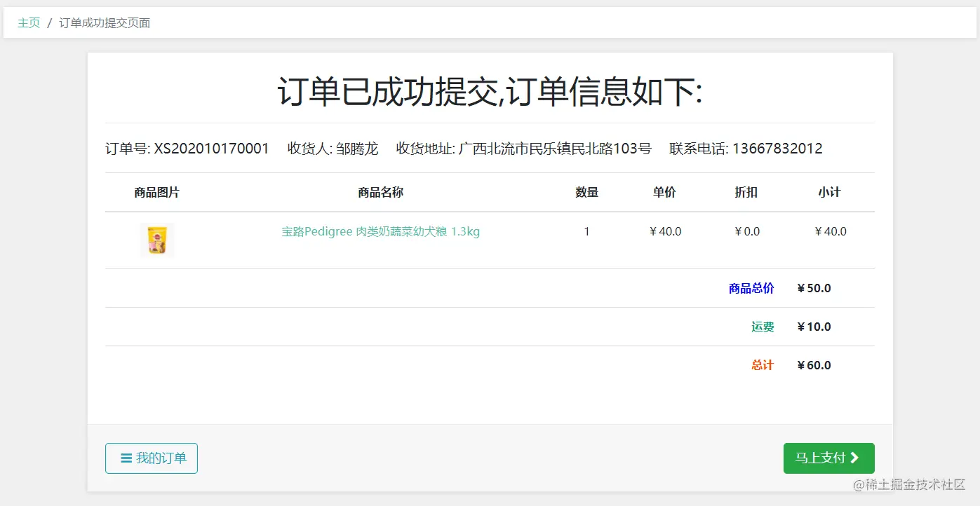Click the list icon in 我的订单 button

pyautogui.click(x=126, y=458)
